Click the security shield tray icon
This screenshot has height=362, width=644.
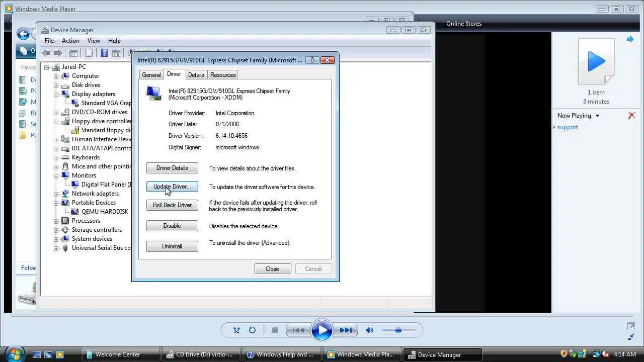click(x=564, y=354)
